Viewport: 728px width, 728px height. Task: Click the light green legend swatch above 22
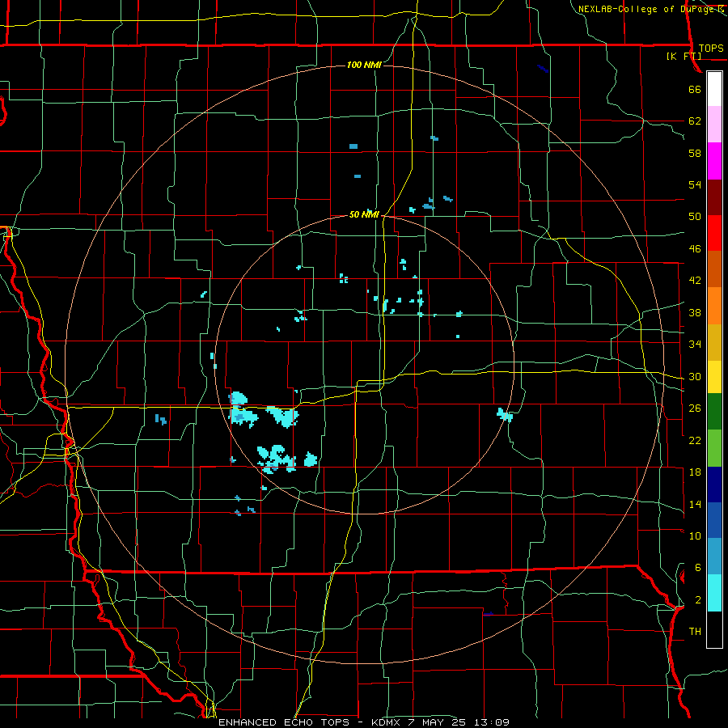click(x=714, y=448)
